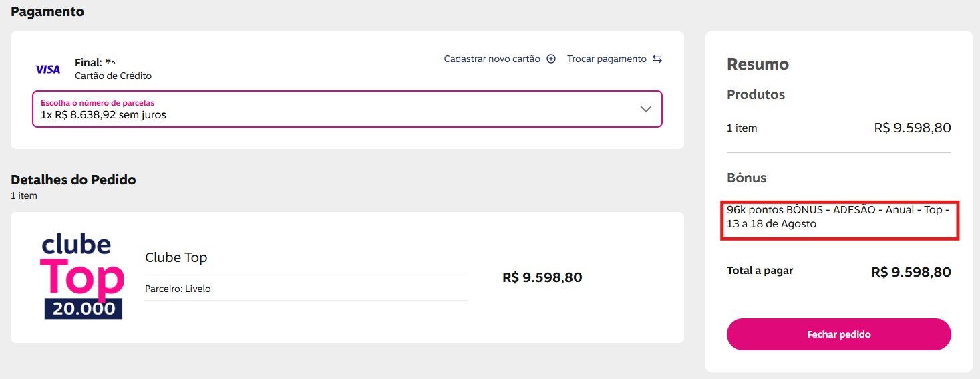Click the Bônus section heading
Screen dimensions: 980x379
(x=746, y=178)
